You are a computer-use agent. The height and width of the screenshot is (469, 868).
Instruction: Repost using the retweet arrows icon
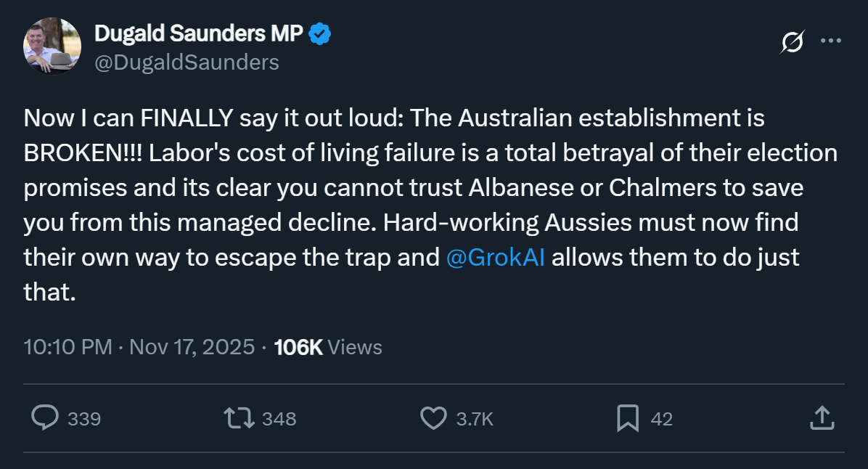click(x=238, y=418)
